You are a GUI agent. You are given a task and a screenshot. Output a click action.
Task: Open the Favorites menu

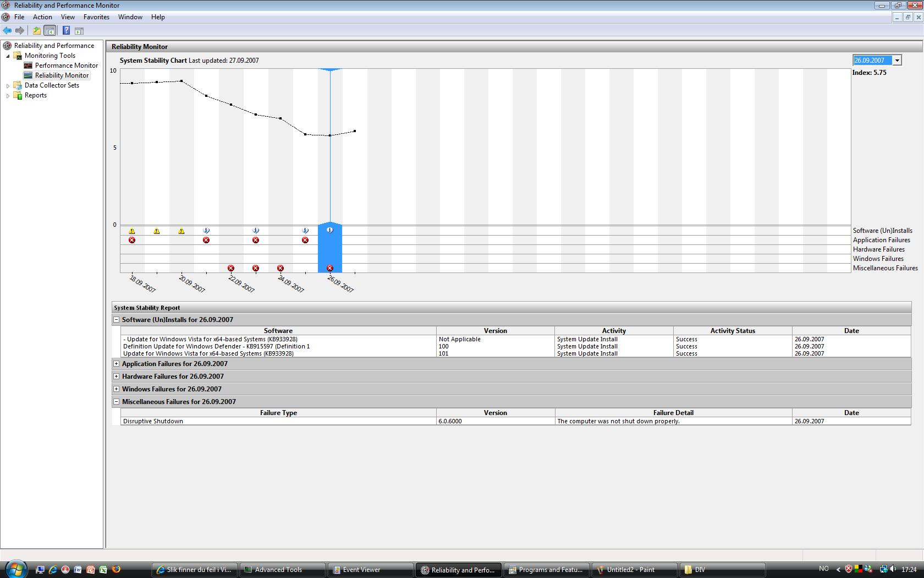(96, 17)
